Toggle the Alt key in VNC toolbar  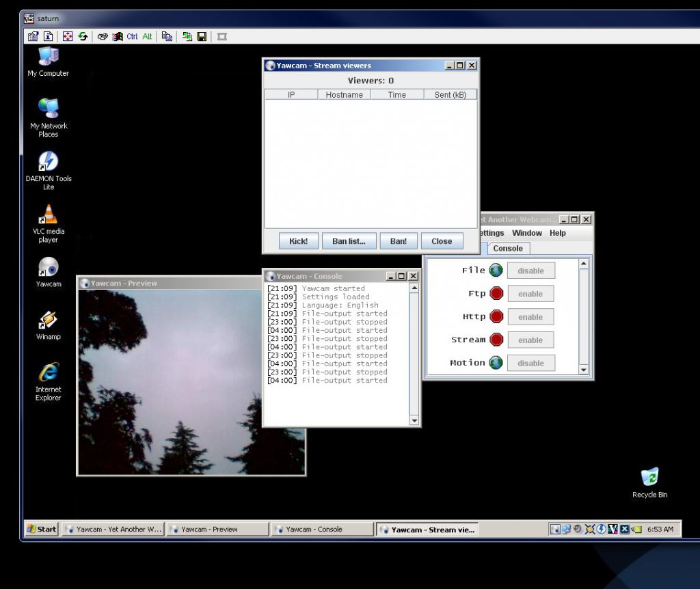(x=148, y=37)
